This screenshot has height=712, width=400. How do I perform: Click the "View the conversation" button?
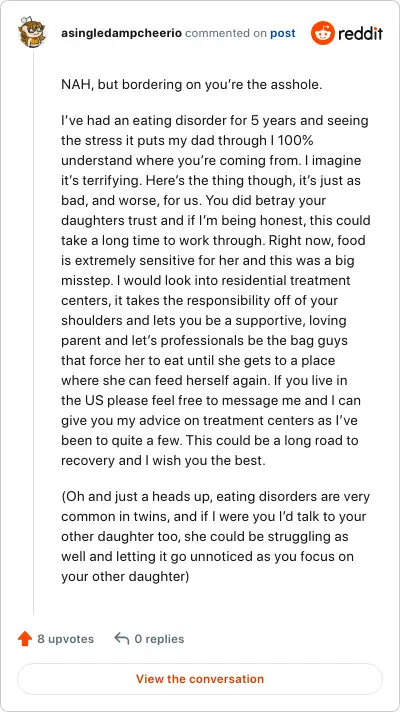200,679
